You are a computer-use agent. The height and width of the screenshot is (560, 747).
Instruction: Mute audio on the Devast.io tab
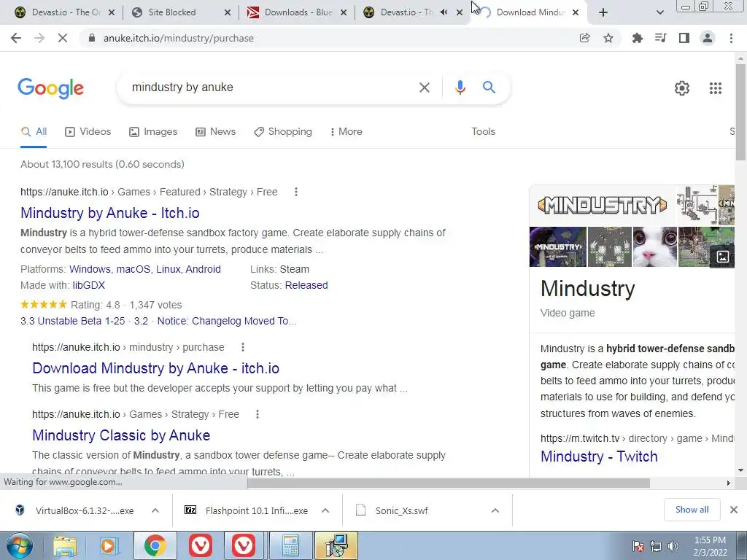coord(444,12)
